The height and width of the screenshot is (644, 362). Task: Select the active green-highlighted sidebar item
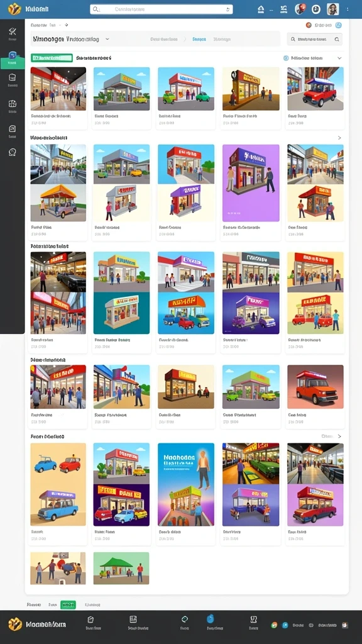pyautogui.click(x=13, y=60)
